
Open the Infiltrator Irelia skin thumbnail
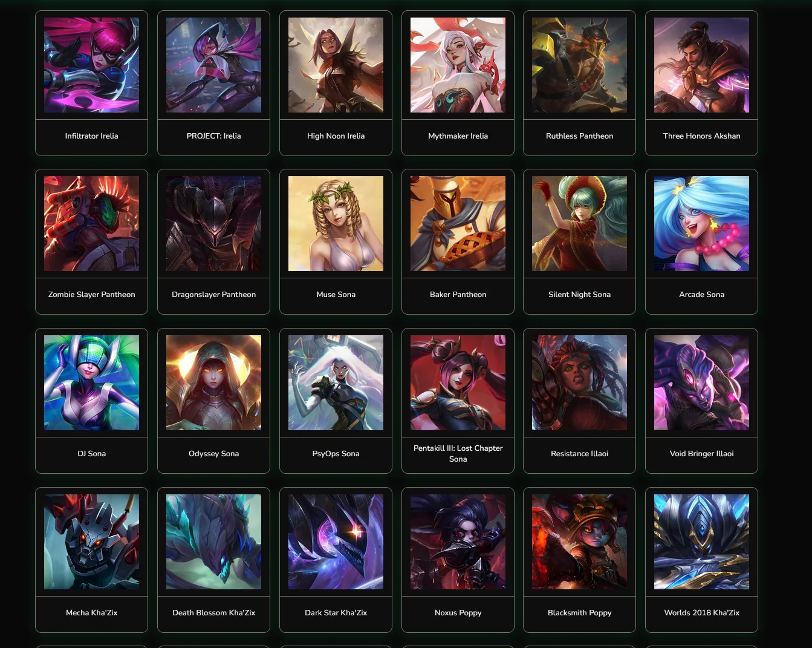[91, 65]
